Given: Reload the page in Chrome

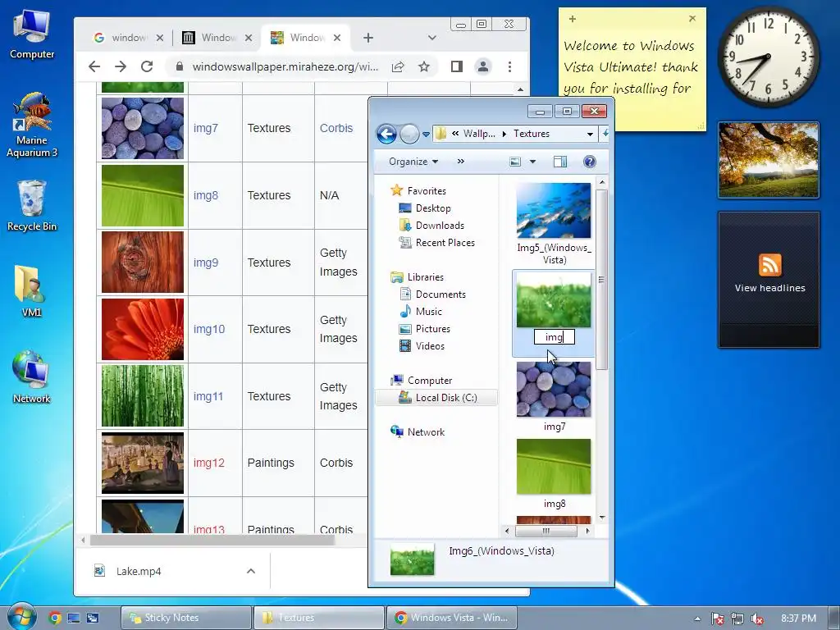Looking at the screenshot, I should (147, 66).
